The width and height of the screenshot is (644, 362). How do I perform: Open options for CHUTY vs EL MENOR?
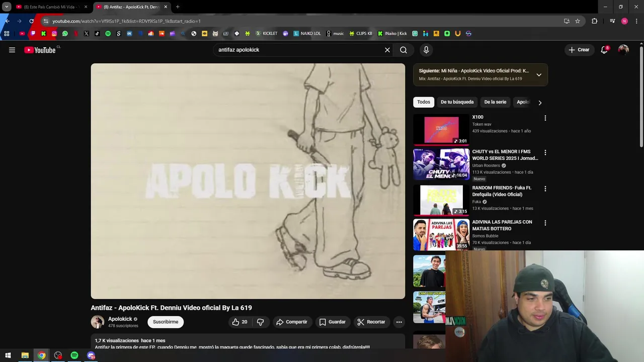click(545, 152)
